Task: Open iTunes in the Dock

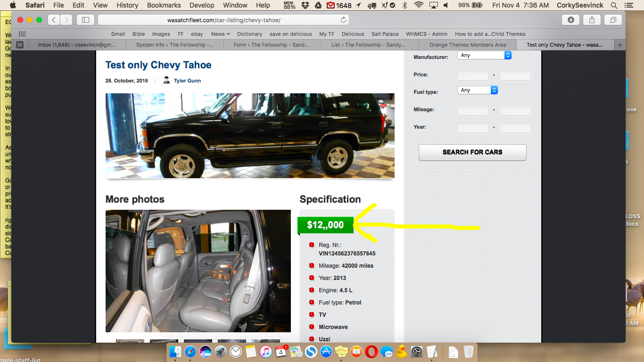Action: point(266,351)
